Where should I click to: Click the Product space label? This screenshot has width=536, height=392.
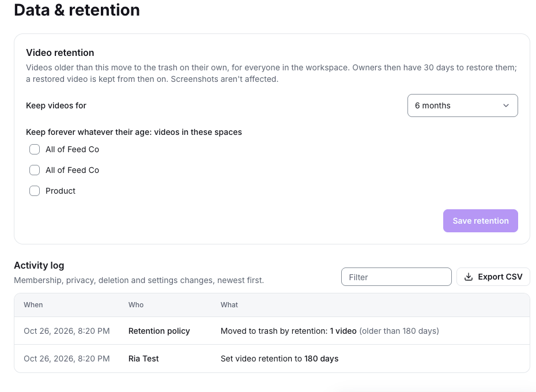[x=60, y=191]
